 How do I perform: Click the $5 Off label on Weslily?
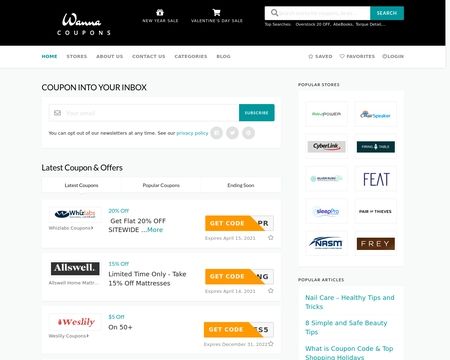point(116,317)
